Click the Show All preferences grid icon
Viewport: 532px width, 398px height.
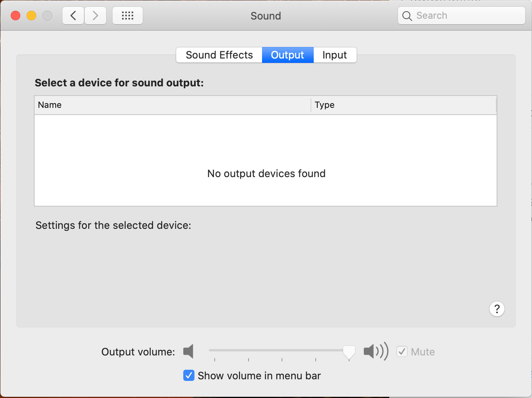127,15
